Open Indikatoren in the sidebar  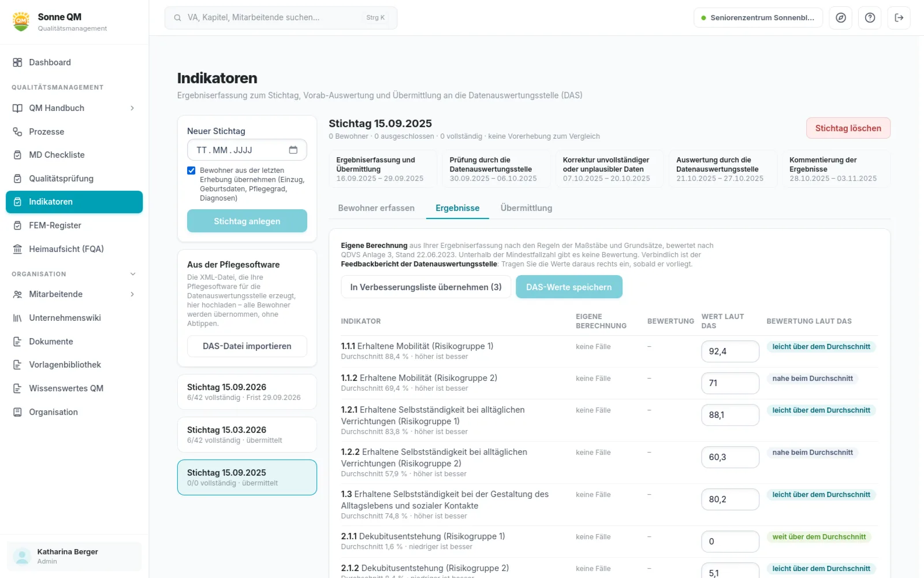[x=74, y=202]
